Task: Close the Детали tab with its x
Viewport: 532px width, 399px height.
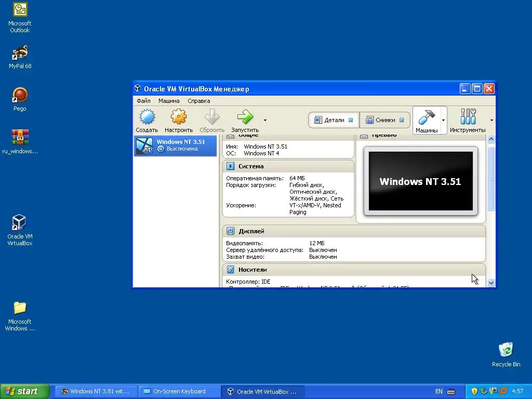Action: (x=351, y=120)
